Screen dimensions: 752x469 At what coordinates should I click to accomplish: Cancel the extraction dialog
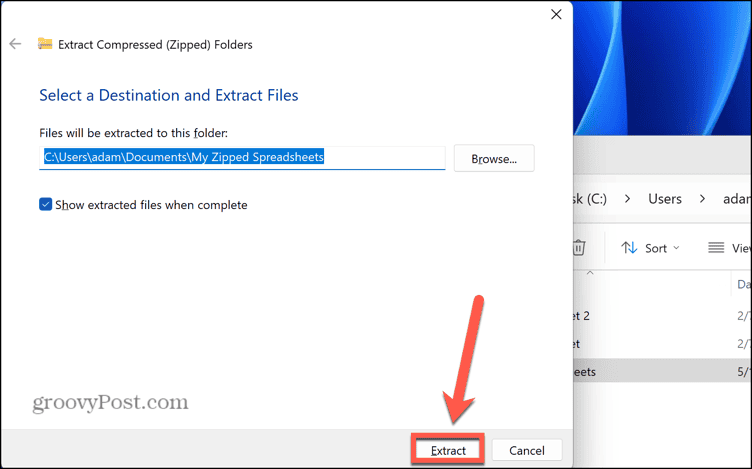[x=527, y=450]
